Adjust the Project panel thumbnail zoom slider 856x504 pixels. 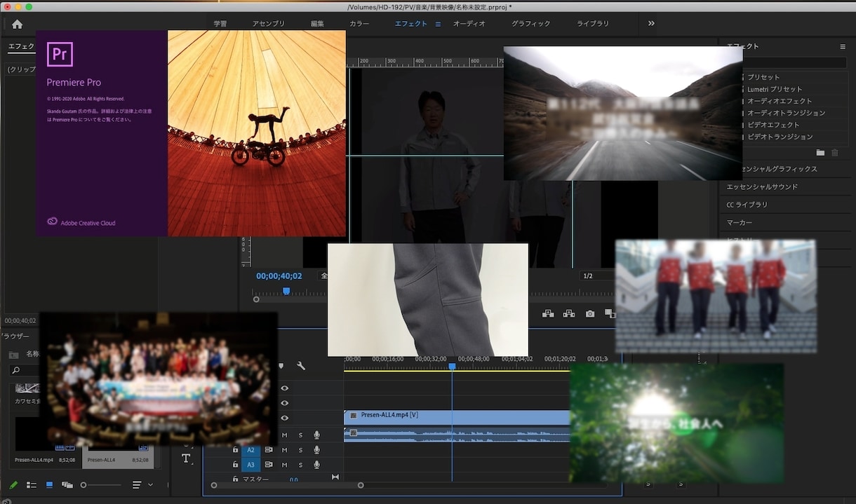click(x=84, y=484)
